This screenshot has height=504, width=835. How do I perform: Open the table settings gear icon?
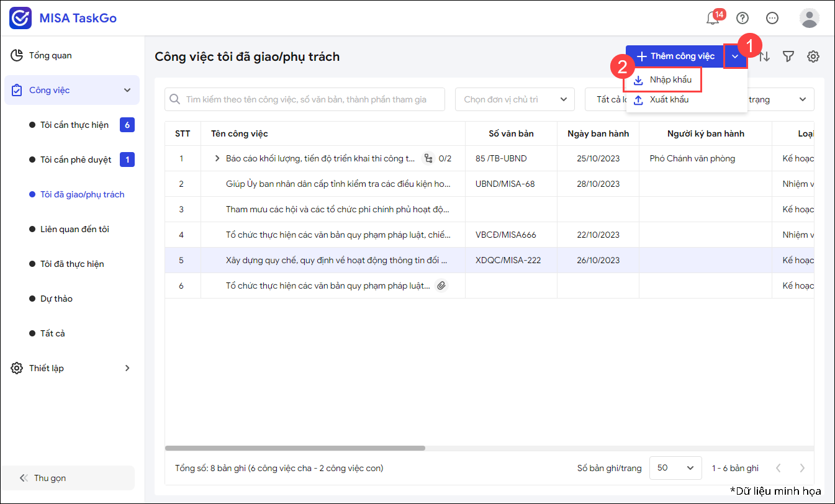coord(813,56)
